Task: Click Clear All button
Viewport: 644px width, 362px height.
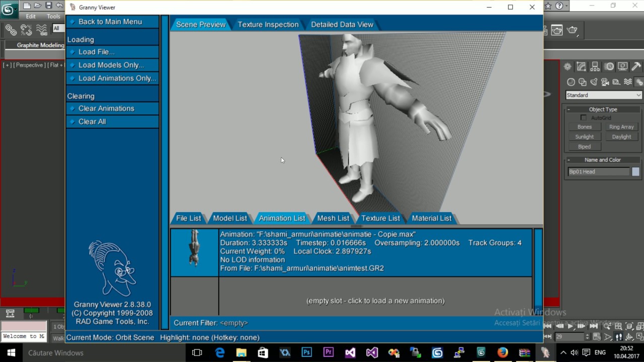Action: tap(113, 121)
